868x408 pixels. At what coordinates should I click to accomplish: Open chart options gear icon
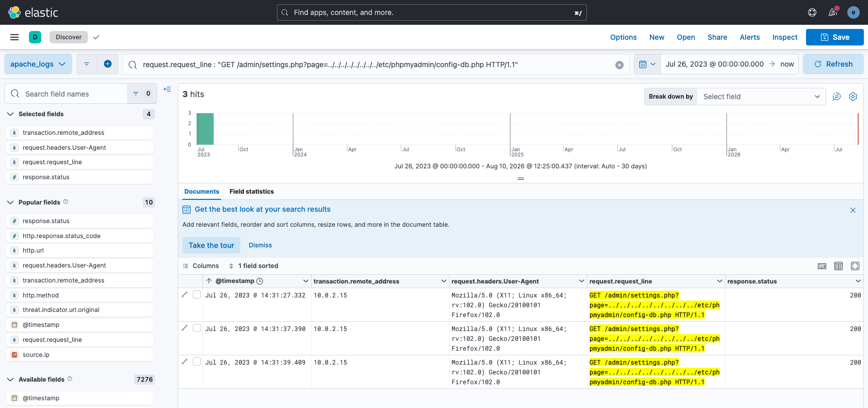(x=853, y=97)
